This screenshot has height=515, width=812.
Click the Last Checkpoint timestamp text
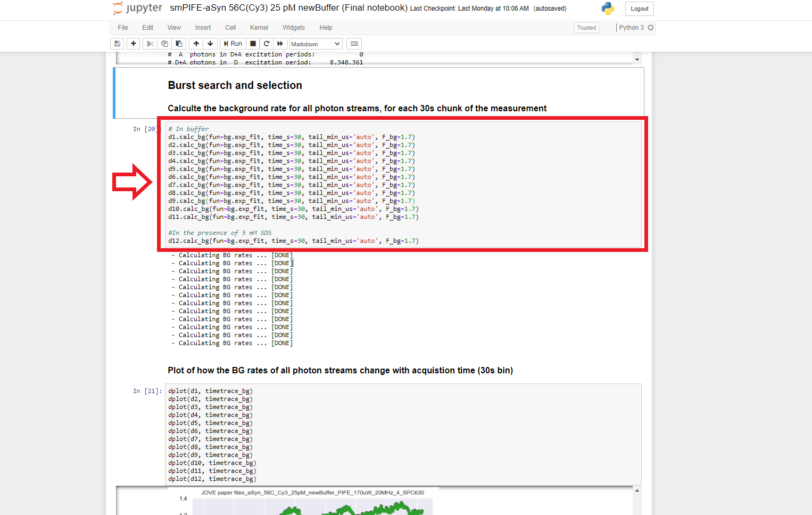(x=469, y=9)
